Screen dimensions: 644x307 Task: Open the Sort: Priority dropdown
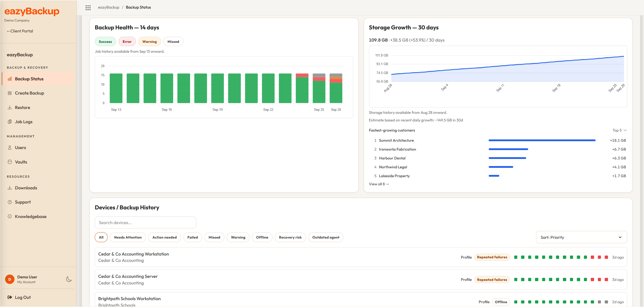coord(581,237)
